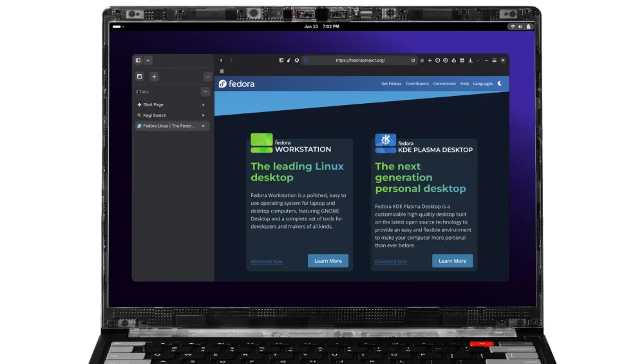Click the Fedora logo on the website

click(x=236, y=84)
